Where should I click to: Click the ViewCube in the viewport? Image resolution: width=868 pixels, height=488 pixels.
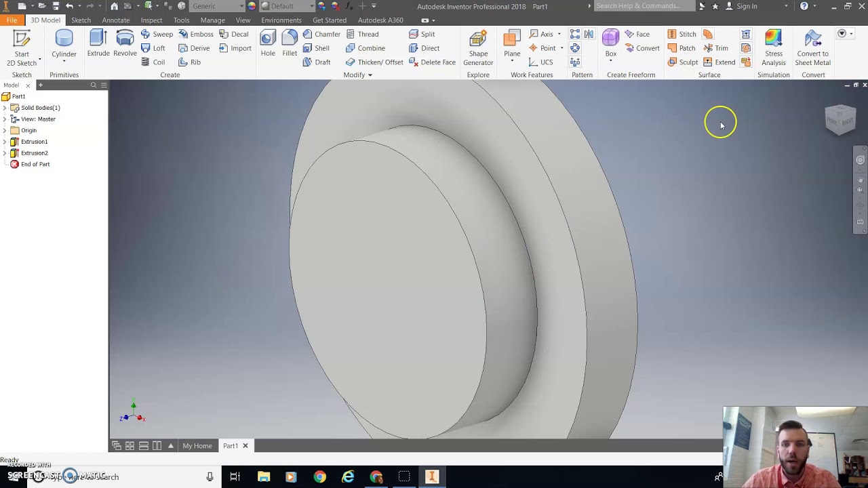coord(840,120)
